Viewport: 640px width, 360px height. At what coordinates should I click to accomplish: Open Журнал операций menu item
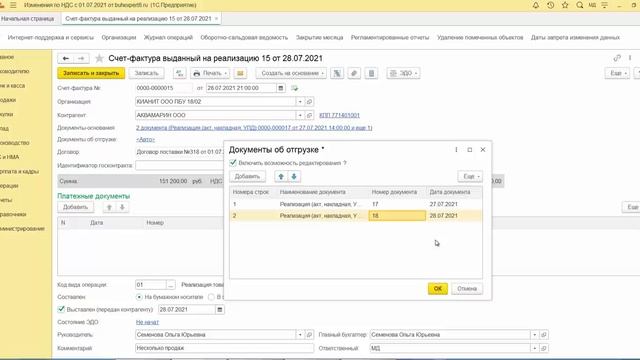(168, 37)
